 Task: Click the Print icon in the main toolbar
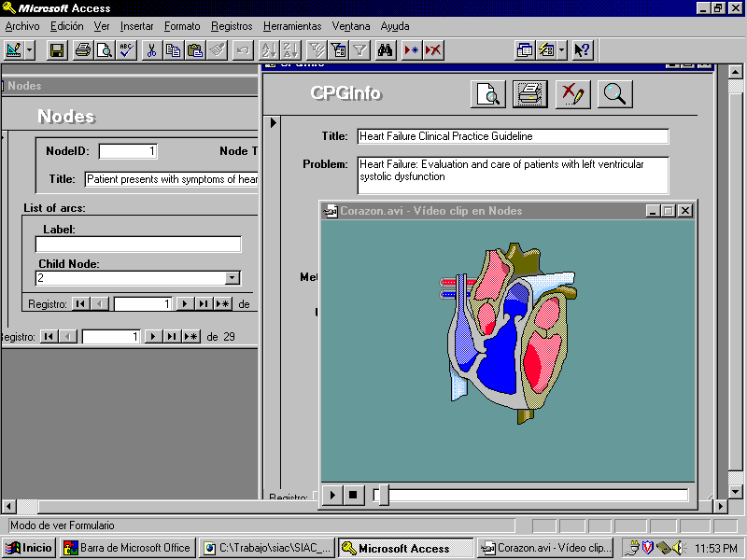82,50
